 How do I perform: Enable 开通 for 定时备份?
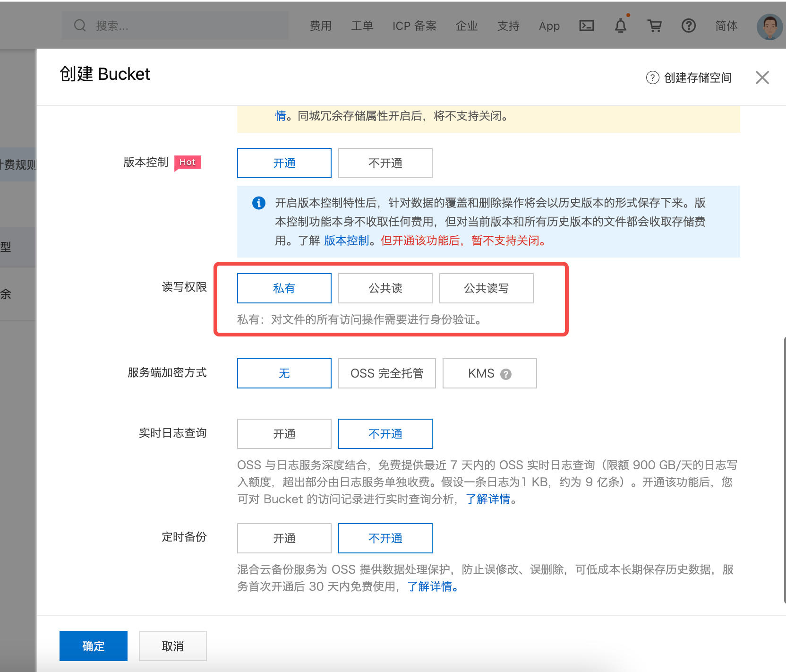click(284, 538)
